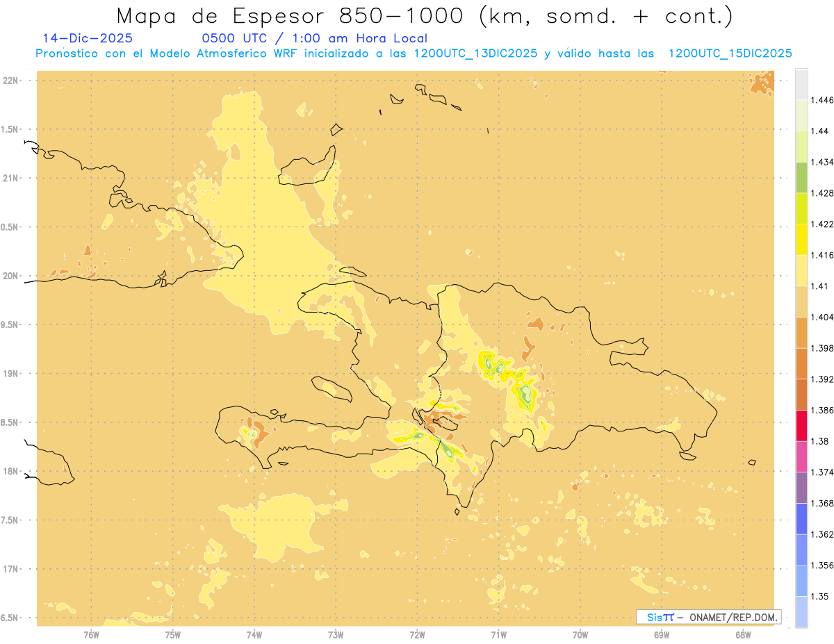The image size is (834, 644).
Task: Click the '72W' longitude axis label
Action: pos(417,634)
